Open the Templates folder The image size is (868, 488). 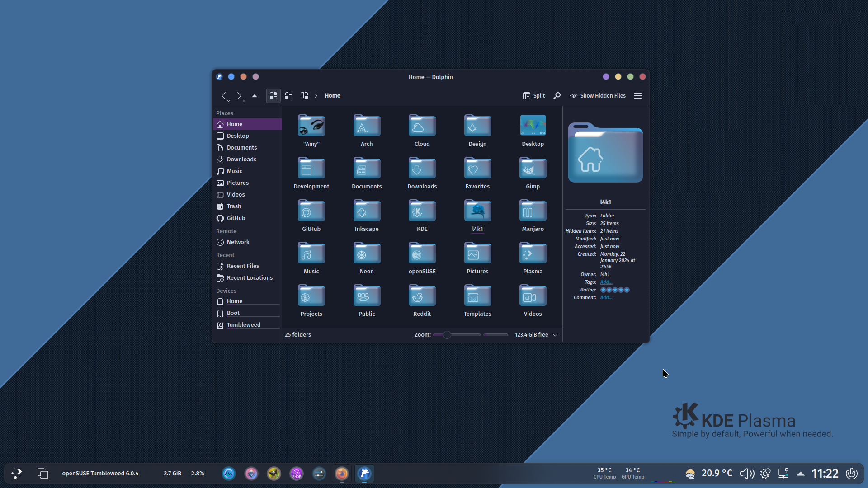tap(477, 300)
